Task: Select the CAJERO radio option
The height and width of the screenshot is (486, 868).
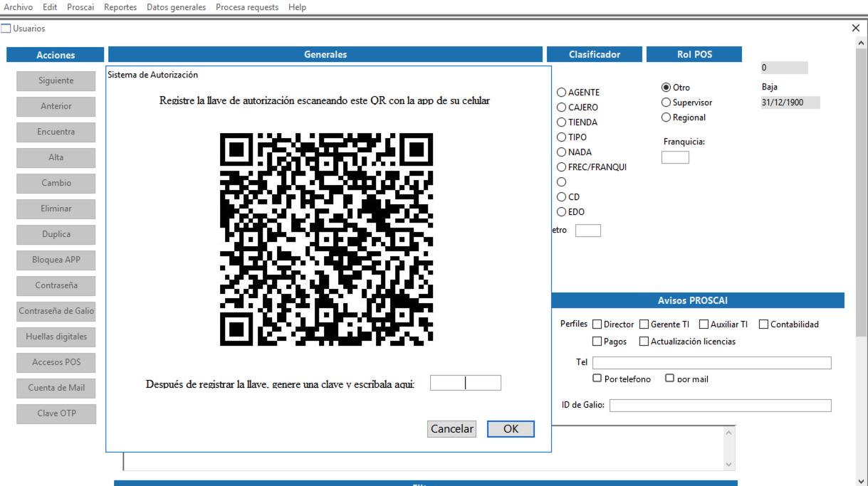Action: [x=561, y=107]
